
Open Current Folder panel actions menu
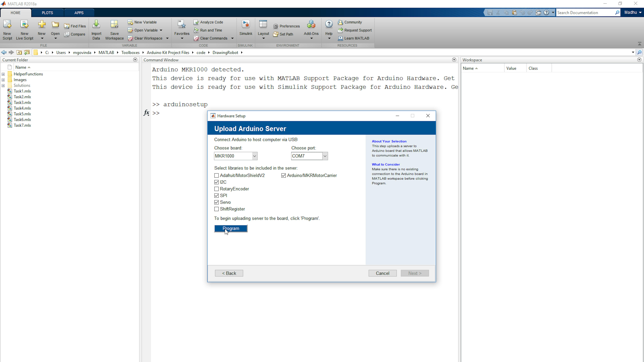(x=135, y=60)
